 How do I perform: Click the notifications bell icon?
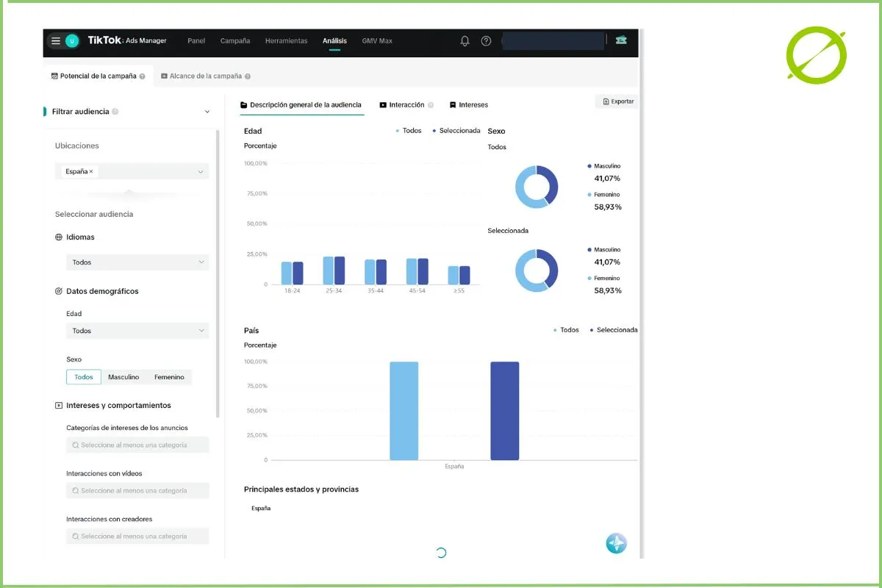(x=465, y=41)
